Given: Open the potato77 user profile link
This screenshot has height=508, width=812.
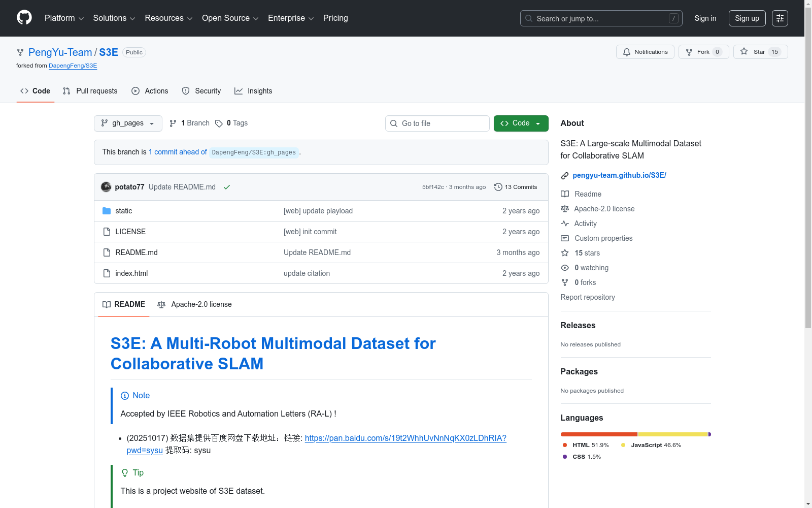Looking at the screenshot, I should point(129,187).
